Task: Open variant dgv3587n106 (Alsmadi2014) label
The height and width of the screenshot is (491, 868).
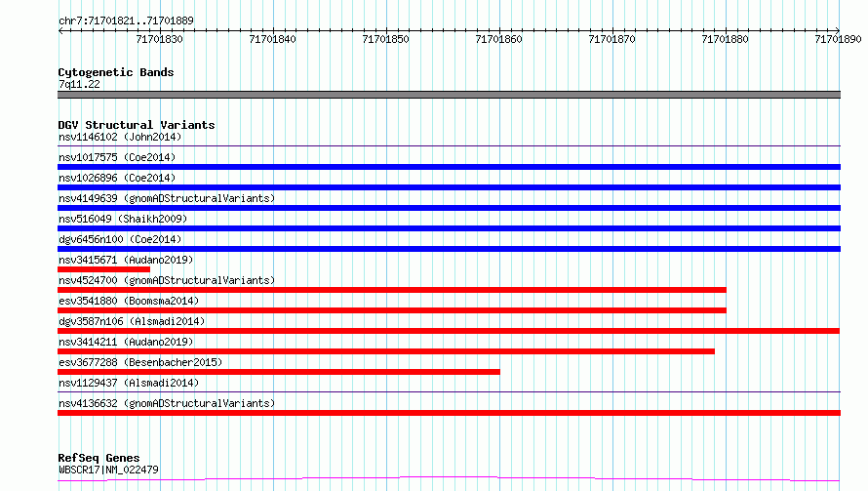Action: [x=132, y=321]
